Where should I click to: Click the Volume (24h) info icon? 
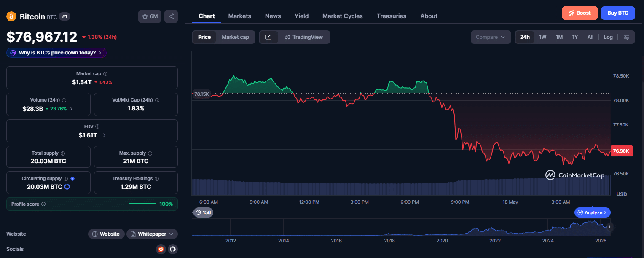(64, 100)
